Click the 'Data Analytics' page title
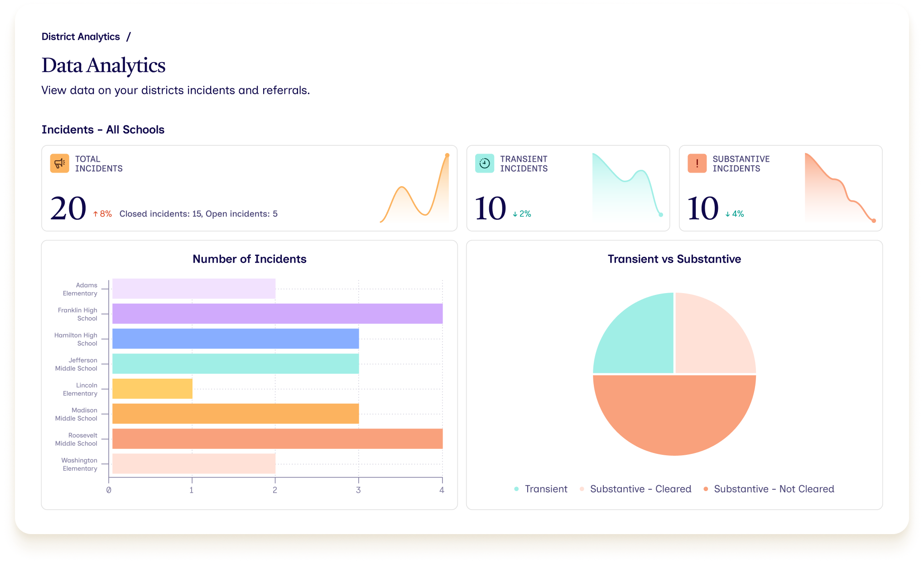Image resolution: width=924 pixels, height=564 pixels. pyautogui.click(x=104, y=65)
